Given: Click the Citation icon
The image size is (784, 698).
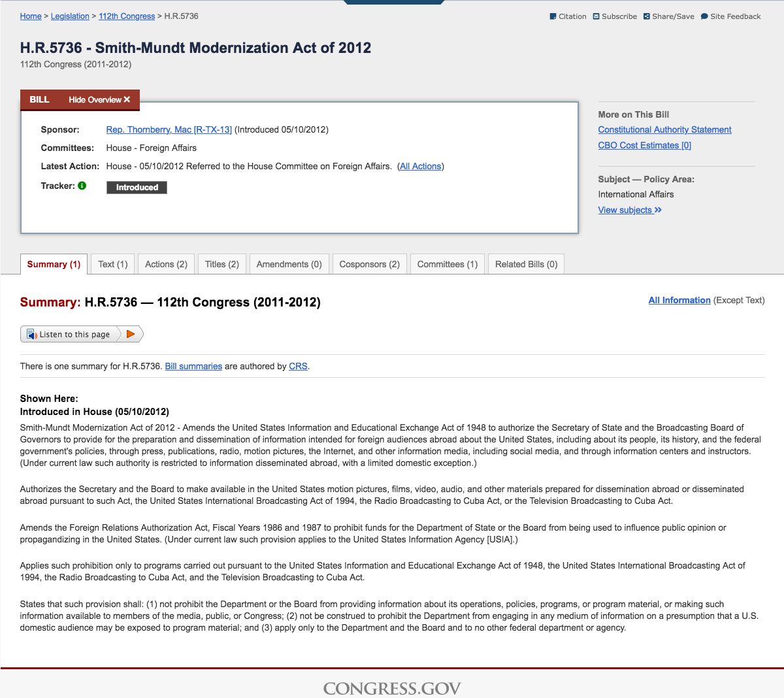Looking at the screenshot, I should pyautogui.click(x=553, y=16).
